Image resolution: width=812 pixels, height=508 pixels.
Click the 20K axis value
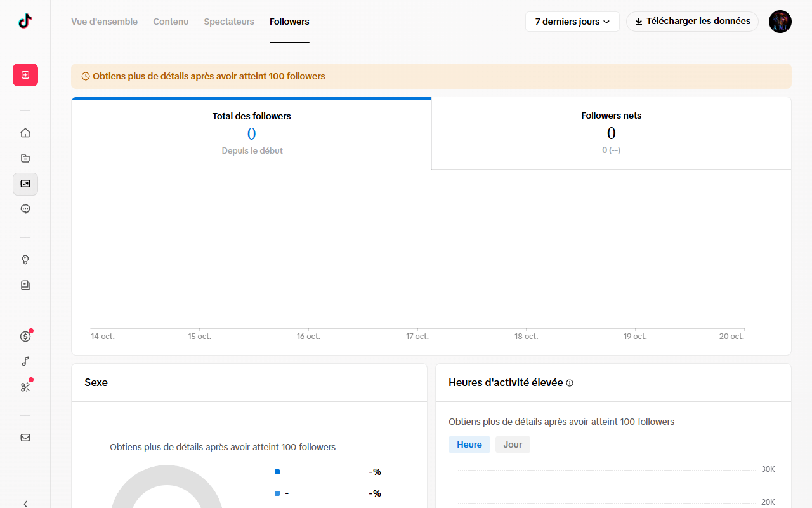(768, 502)
